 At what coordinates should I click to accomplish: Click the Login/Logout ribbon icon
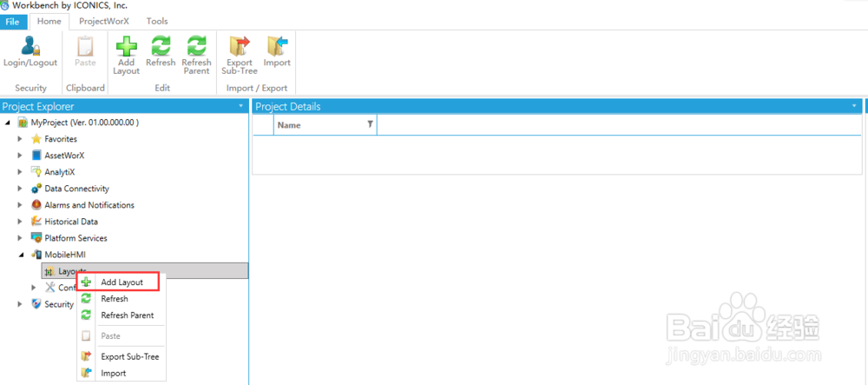[30, 46]
